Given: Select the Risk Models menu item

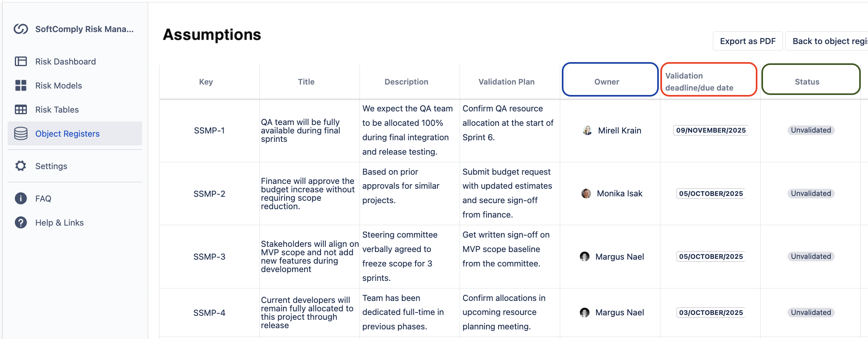Looking at the screenshot, I should 59,85.
